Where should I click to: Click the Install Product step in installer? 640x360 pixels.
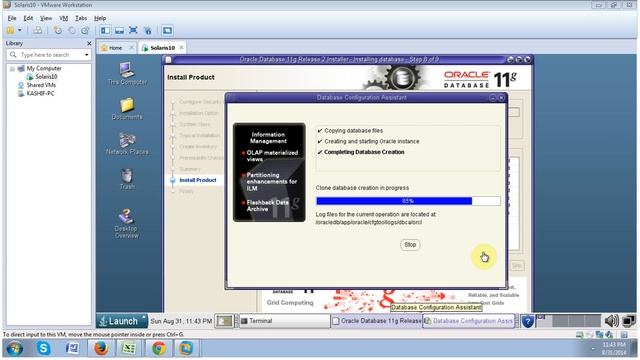[x=198, y=180]
